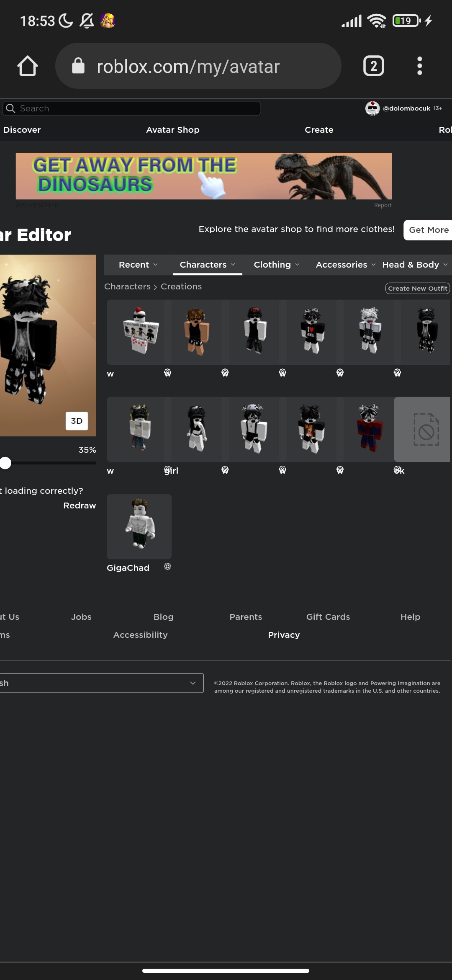Click the Characters breadcrumb link
The height and width of the screenshot is (980, 452).
(127, 286)
